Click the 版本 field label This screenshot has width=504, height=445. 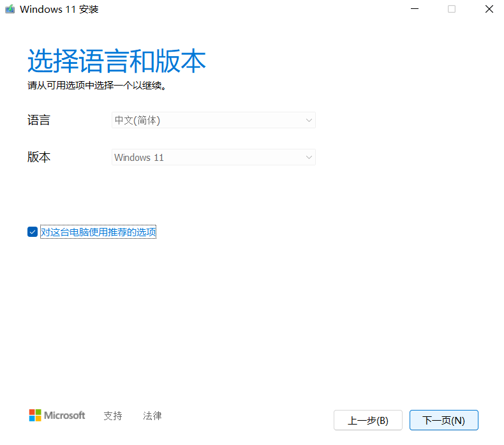[38, 157]
